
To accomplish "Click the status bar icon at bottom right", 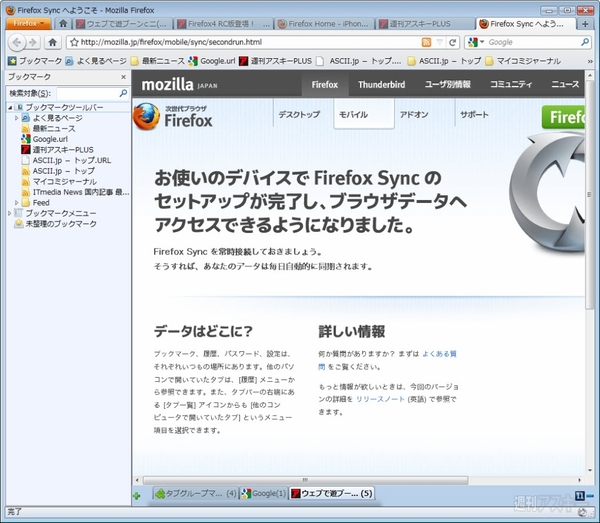I will point(582,513).
